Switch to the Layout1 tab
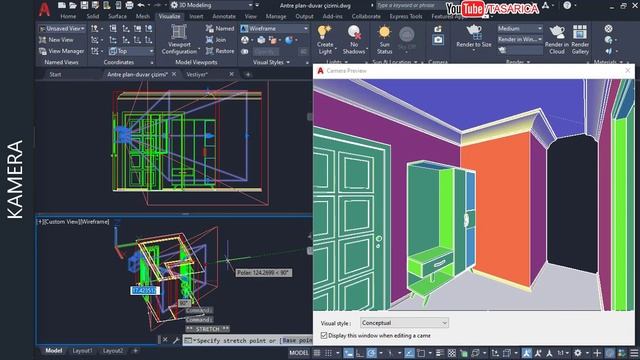 82,351
